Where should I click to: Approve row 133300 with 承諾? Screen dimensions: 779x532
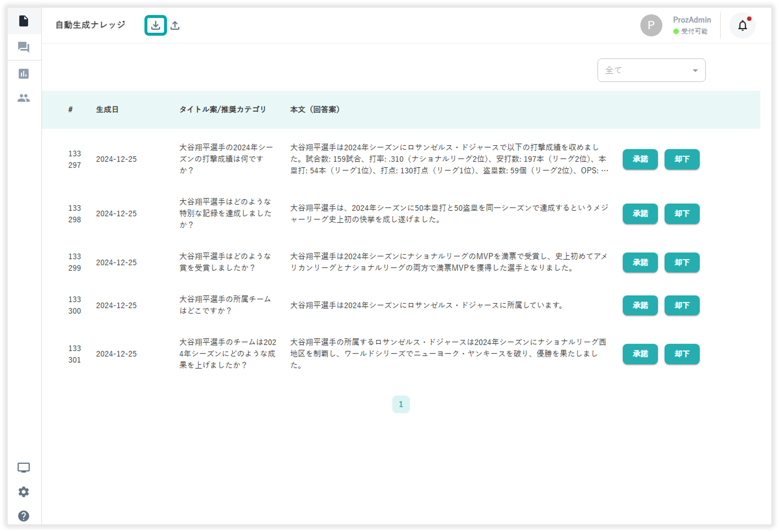(640, 305)
